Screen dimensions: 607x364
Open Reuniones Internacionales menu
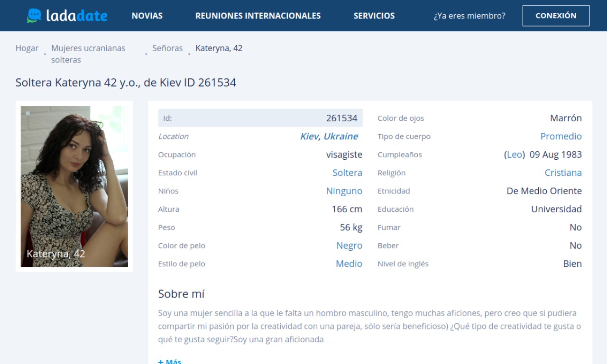258,16
